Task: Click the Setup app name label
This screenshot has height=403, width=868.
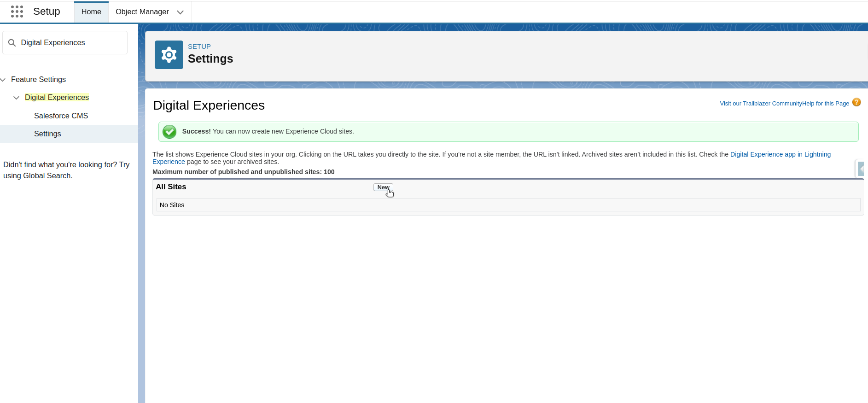Action: pyautogui.click(x=47, y=12)
